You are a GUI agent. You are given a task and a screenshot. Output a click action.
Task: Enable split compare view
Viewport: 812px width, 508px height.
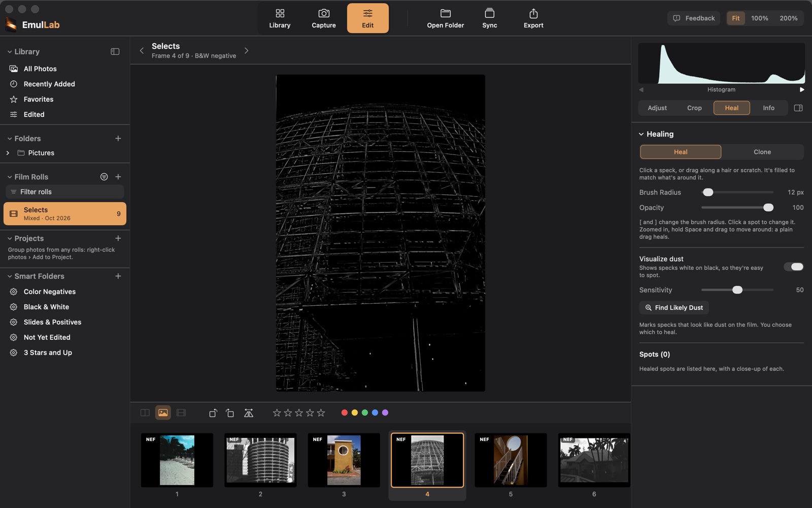145,413
